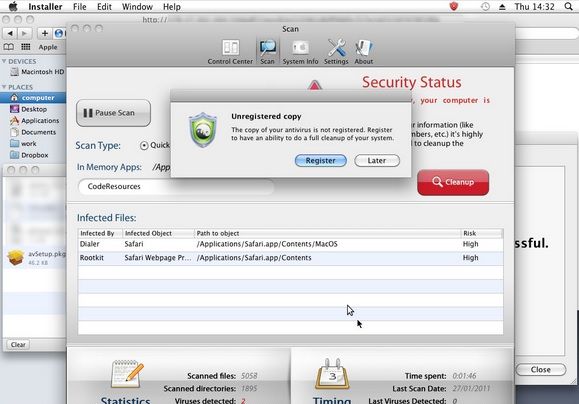Select the Dialer infected file row
The height and width of the screenshot is (404, 579).
pos(290,244)
